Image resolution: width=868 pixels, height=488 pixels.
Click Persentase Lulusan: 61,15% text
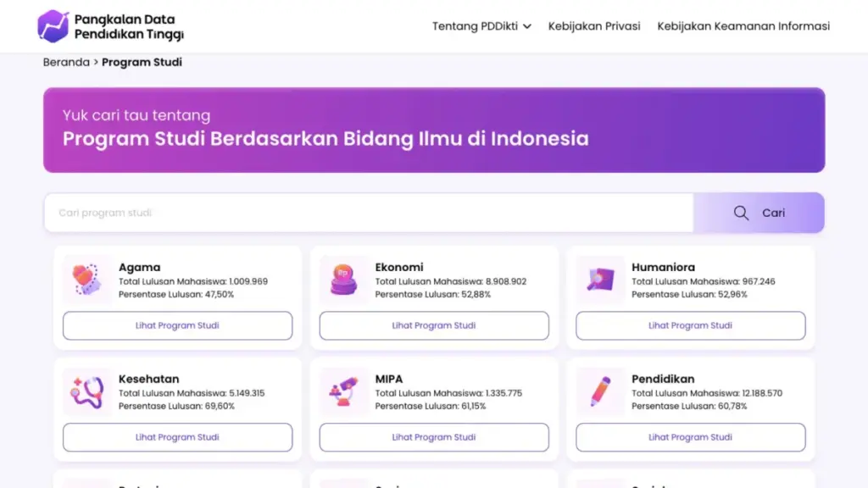[430, 406]
